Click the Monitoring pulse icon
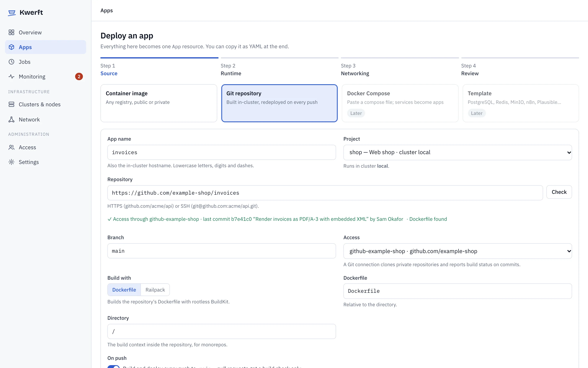 11,76
